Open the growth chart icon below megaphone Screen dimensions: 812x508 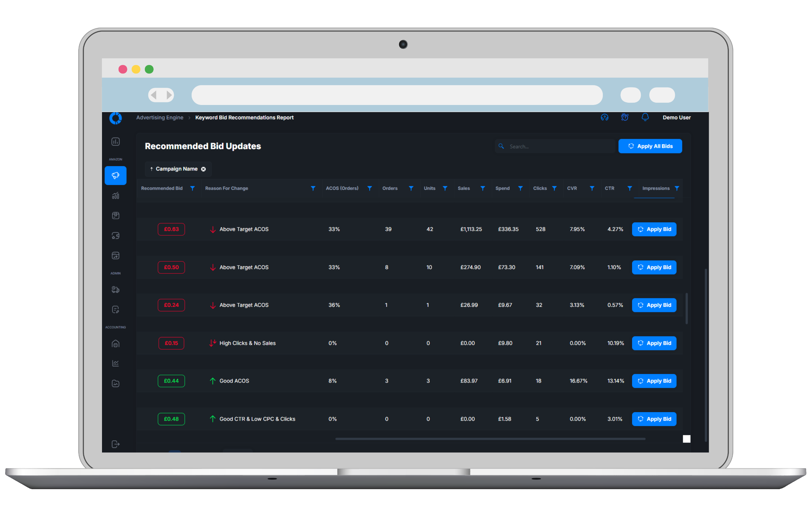[x=116, y=196]
